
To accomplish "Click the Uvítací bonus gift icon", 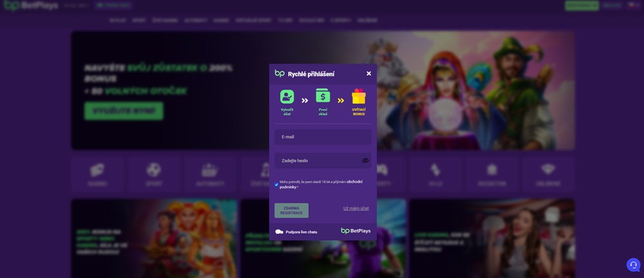I will (x=359, y=96).
